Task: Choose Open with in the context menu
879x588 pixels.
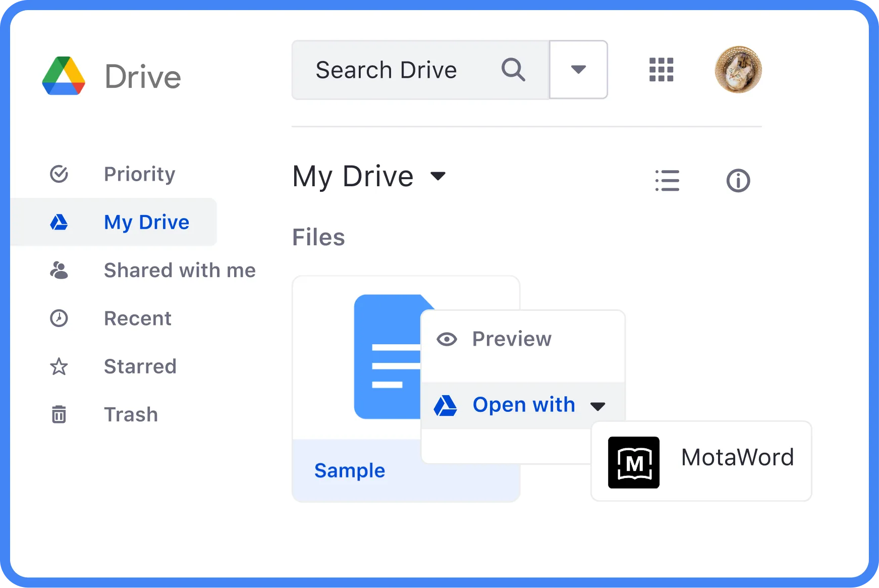Action: point(523,405)
